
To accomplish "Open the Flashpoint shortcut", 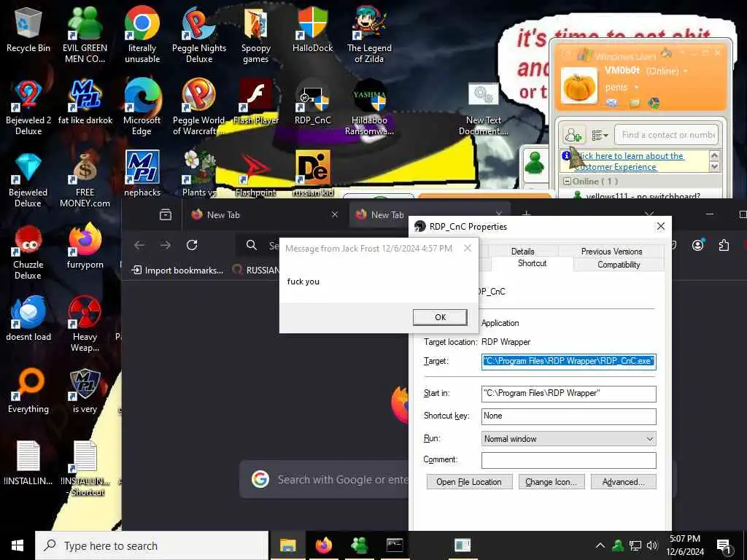I will pyautogui.click(x=256, y=174).
